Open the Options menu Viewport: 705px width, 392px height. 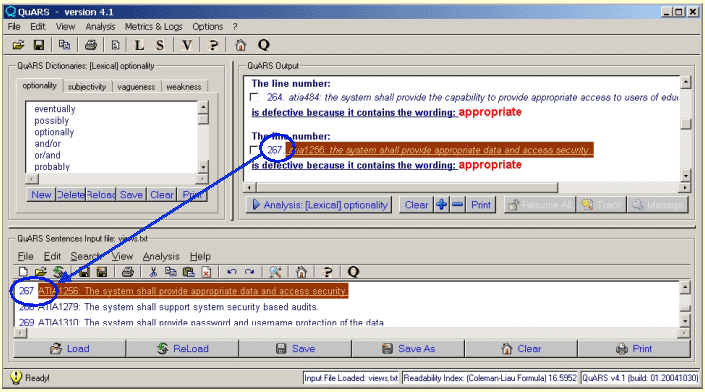(x=207, y=27)
